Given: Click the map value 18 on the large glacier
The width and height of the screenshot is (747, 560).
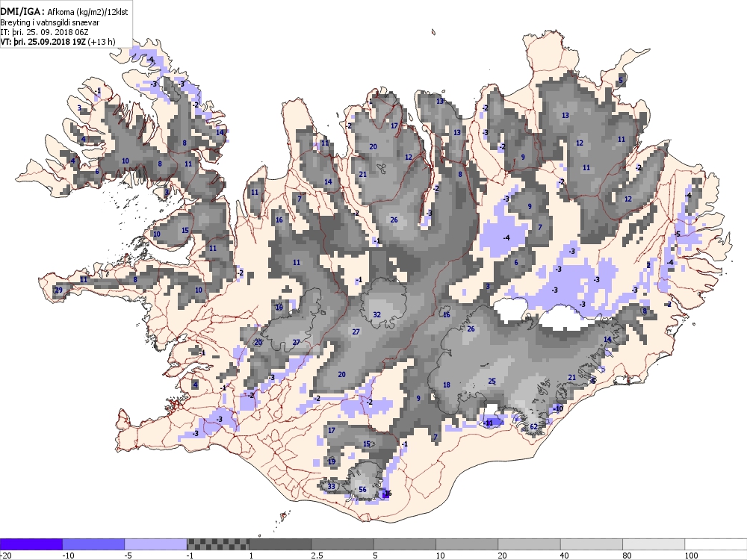Looking at the screenshot, I should [447, 385].
